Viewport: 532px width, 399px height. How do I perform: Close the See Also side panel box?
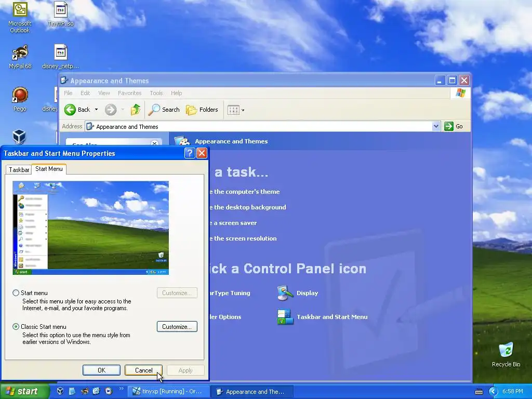click(154, 143)
